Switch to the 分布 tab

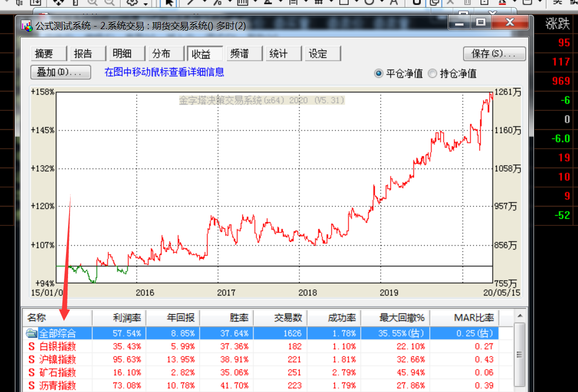(166, 54)
